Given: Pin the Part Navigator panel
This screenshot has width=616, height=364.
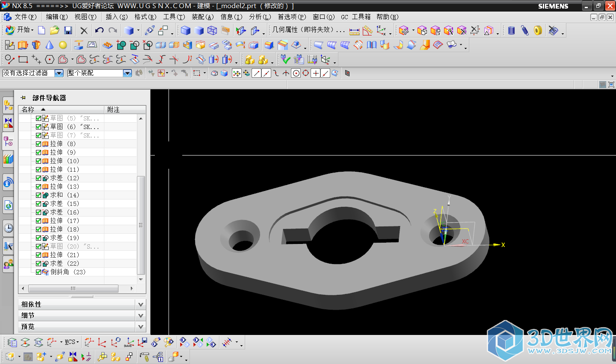Looking at the screenshot, I should (x=23, y=98).
